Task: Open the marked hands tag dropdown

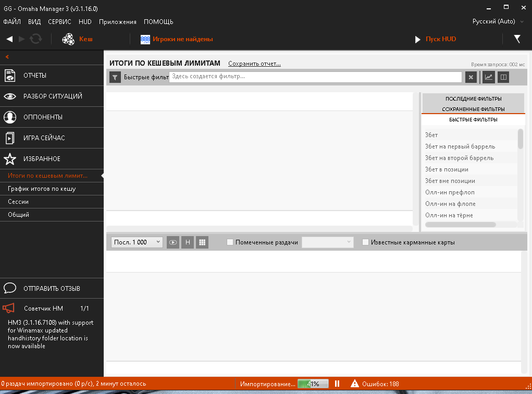Action: 327,242
